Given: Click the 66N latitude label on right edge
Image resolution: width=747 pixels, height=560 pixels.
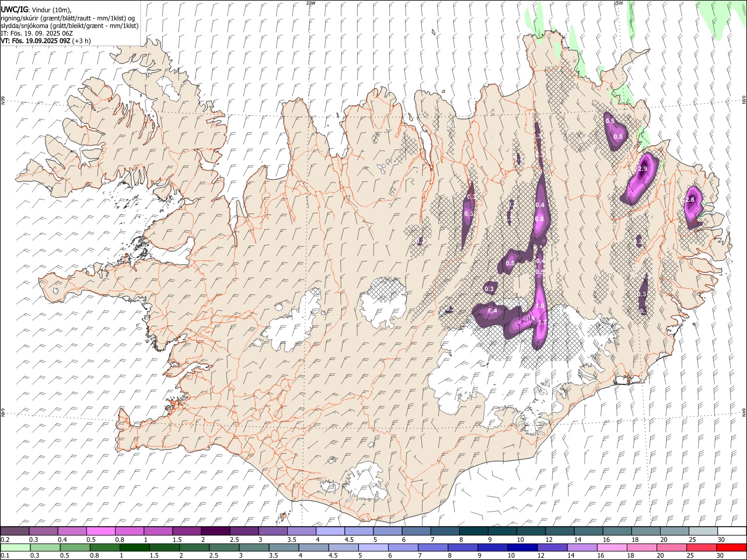Looking at the screenshot, I should pos(744,100).
